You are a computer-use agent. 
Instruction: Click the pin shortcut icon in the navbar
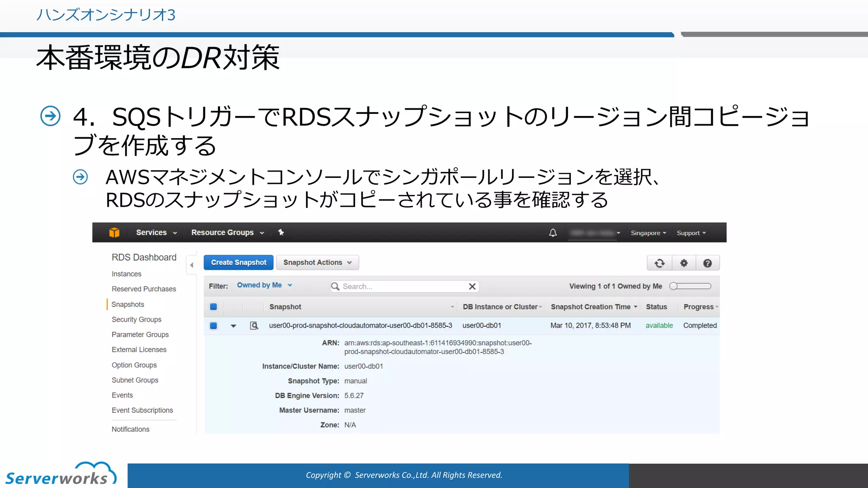pyautogui.click(x=281, y=232)
